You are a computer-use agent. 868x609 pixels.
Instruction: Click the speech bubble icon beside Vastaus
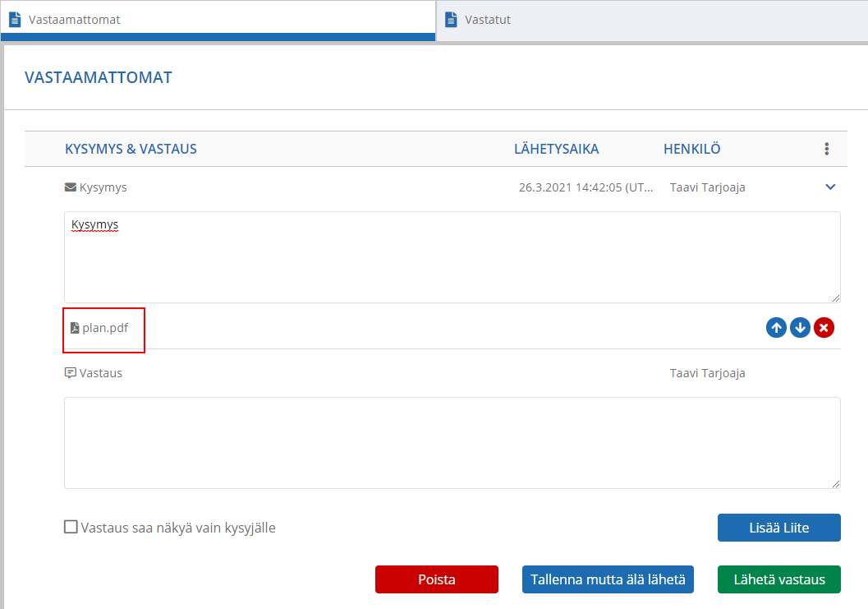click(71, 373)
